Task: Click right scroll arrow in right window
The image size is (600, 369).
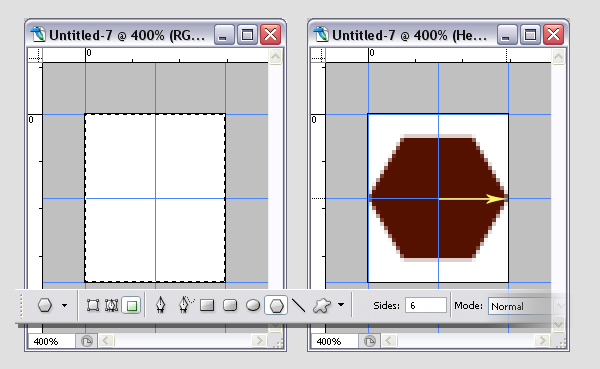Action: 542,341
